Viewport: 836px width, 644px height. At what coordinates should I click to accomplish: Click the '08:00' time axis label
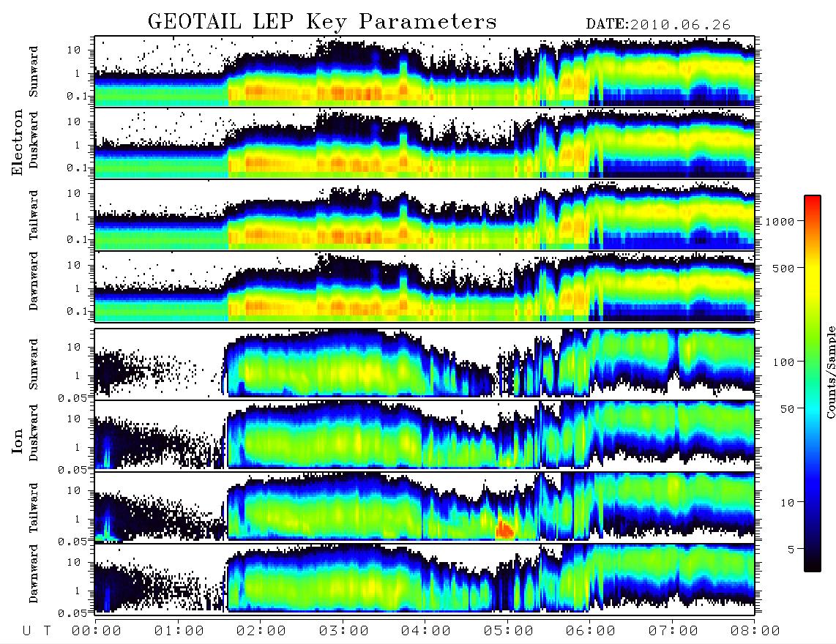click(x=755, y=631)
